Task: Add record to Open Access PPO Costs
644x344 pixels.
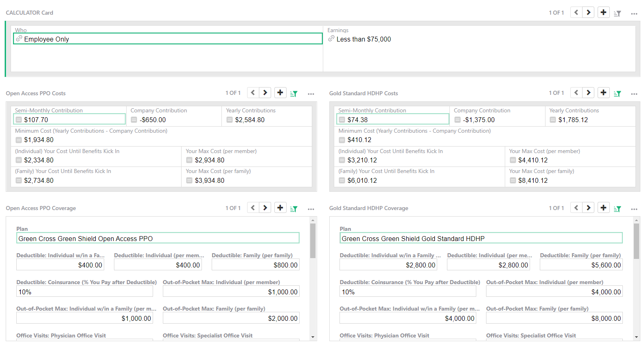Action: (280, 93)
